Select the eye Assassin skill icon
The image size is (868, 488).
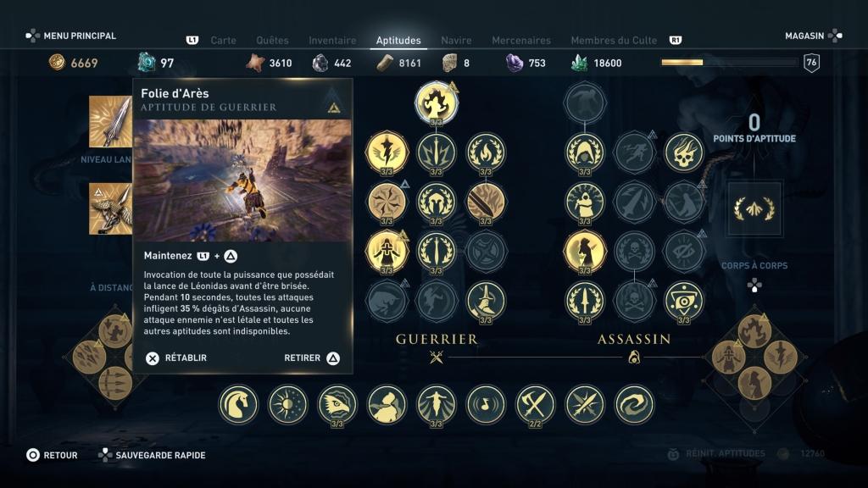click(684, 301)
